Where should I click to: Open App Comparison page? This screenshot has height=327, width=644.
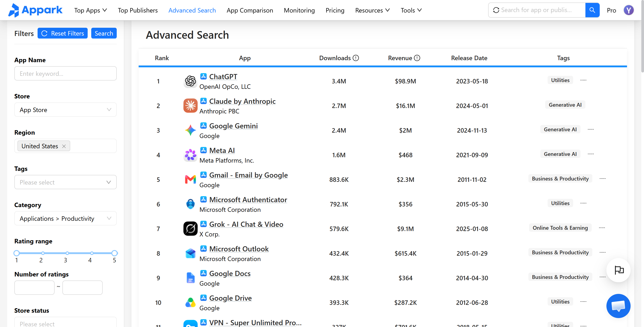click(x=250, y=10)
